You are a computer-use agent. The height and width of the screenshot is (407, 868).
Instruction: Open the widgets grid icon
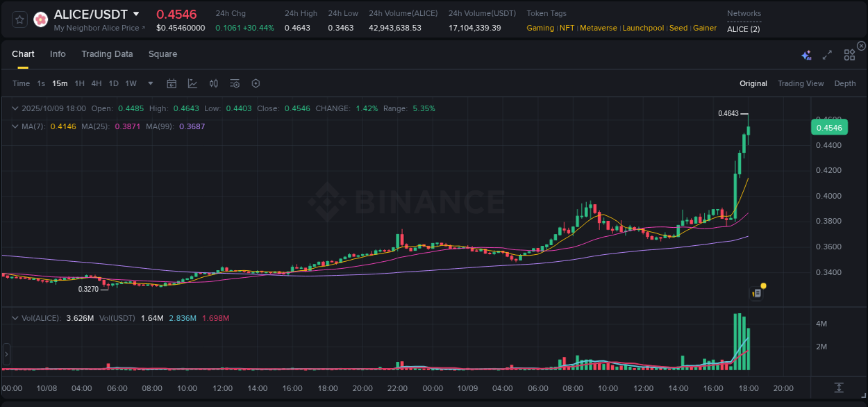click(x=849, y=53)
